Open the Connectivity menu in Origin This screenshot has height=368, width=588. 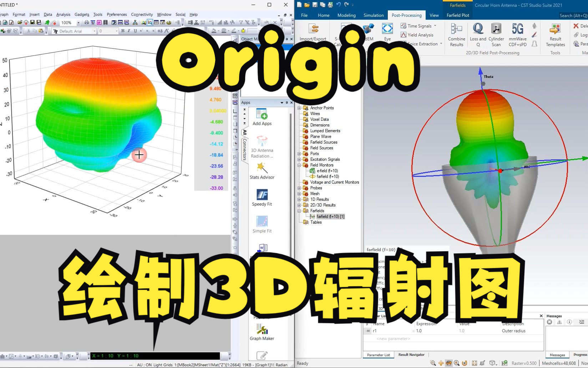(x=142, y=14)
